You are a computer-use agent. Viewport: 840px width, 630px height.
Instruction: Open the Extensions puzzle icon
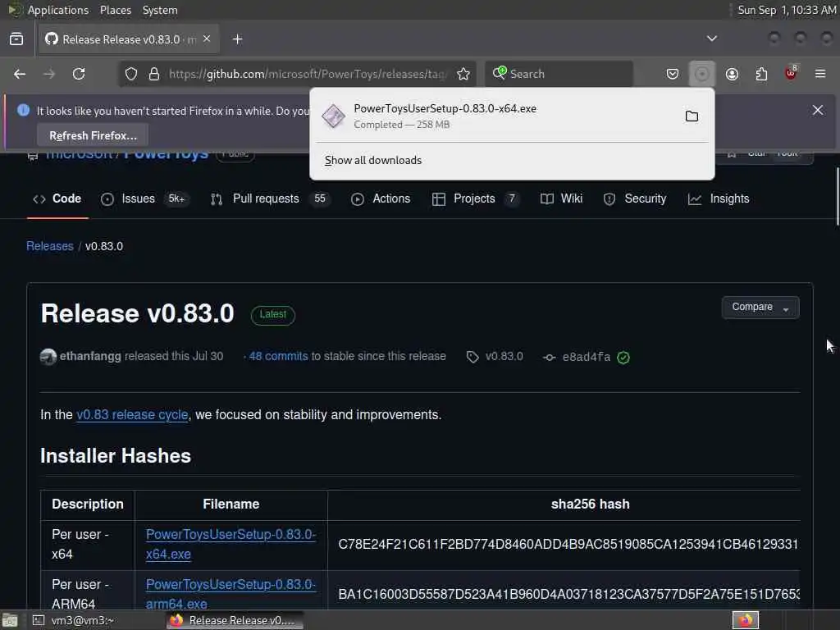761,74
